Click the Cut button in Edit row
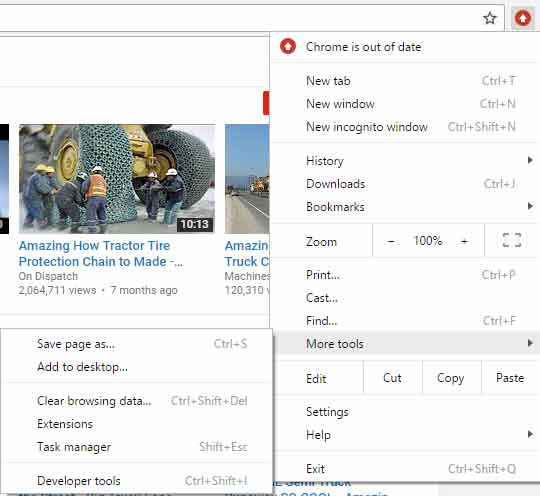Image resolution: width=540 pixels, height=496 pixels. tap(393, 378)
